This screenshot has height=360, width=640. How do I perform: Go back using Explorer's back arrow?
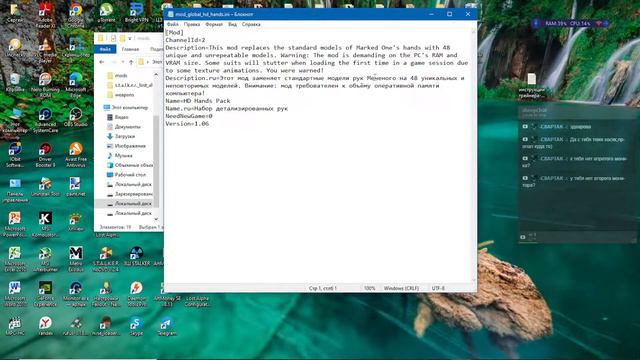point(102,62)
